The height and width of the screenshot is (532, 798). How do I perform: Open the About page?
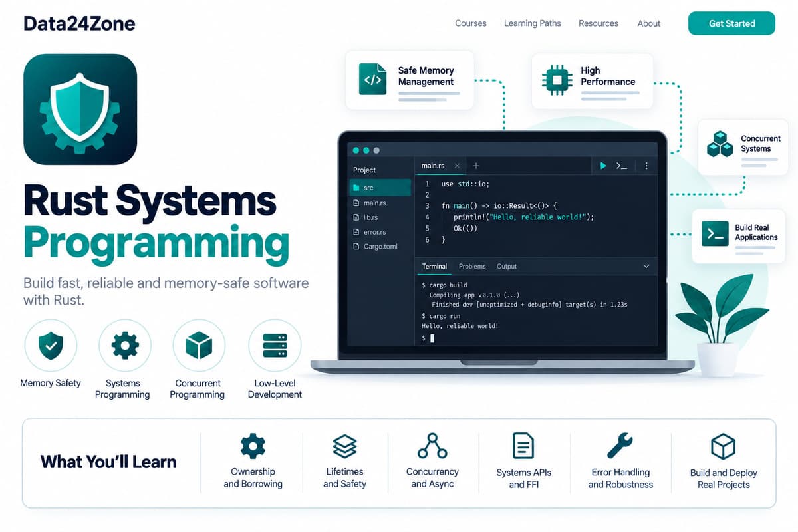[649, 23]
